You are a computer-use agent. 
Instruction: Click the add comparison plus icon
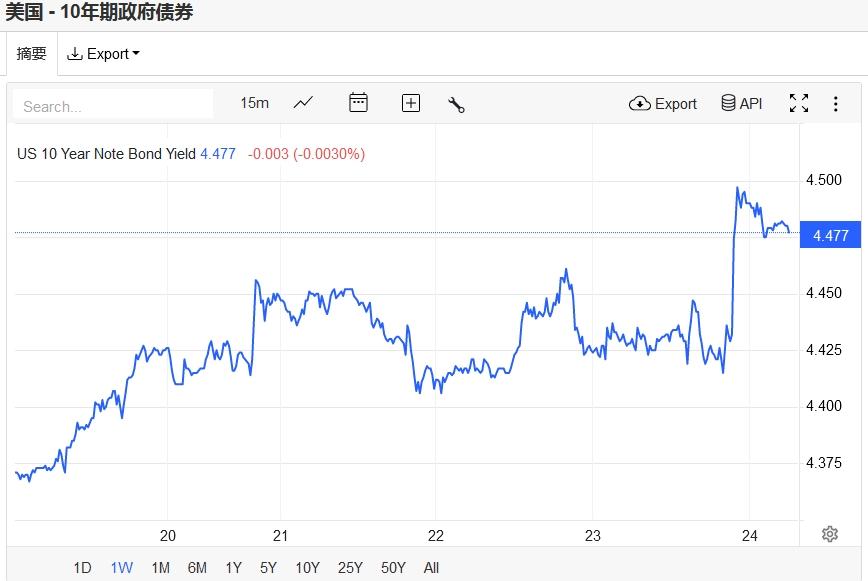coord(411,103)
